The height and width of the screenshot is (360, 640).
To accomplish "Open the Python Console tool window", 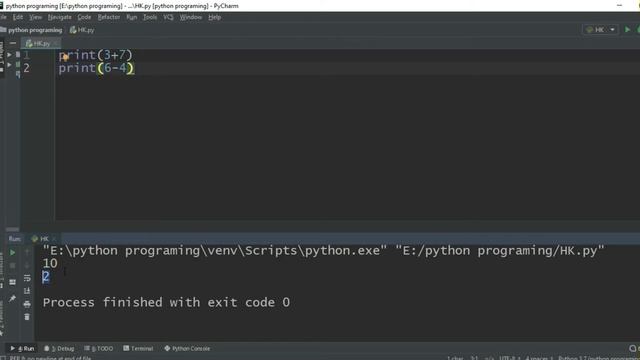I will (x=187, y=349).
